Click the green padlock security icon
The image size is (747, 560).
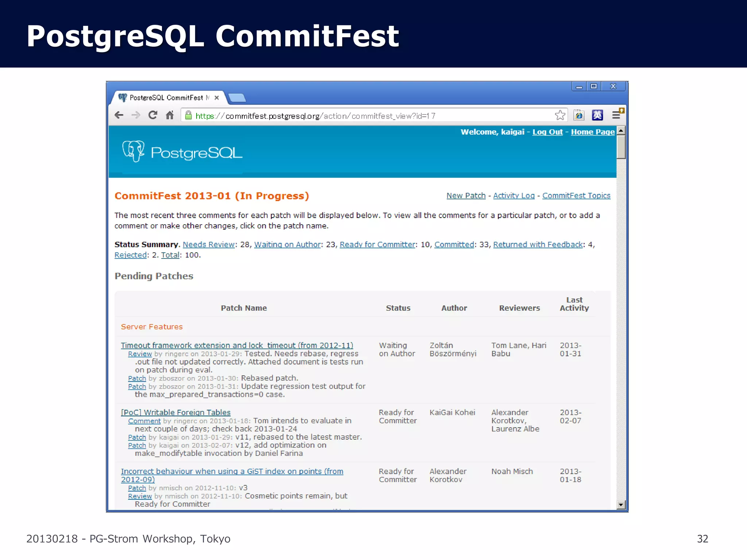(188, 116)
